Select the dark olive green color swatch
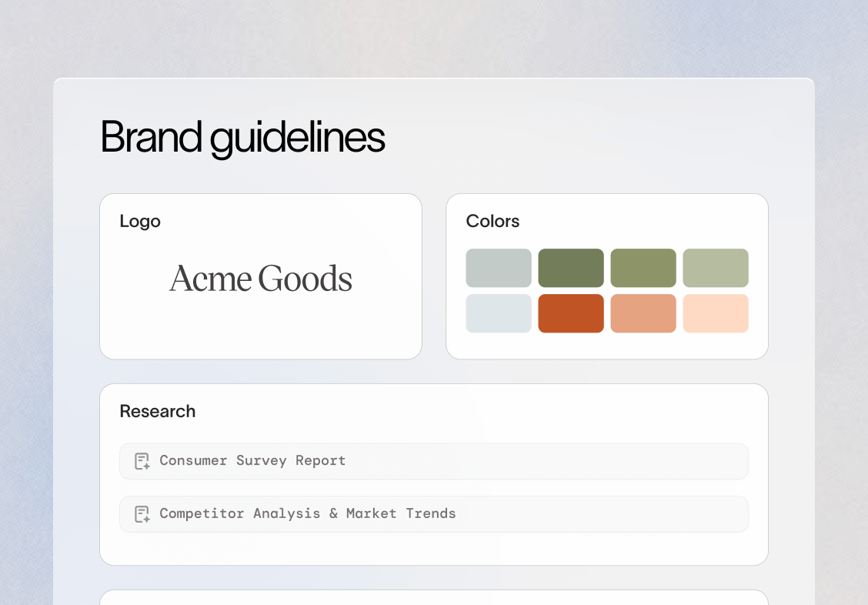This screenshot has height=605, width=868. click(571, 268)
